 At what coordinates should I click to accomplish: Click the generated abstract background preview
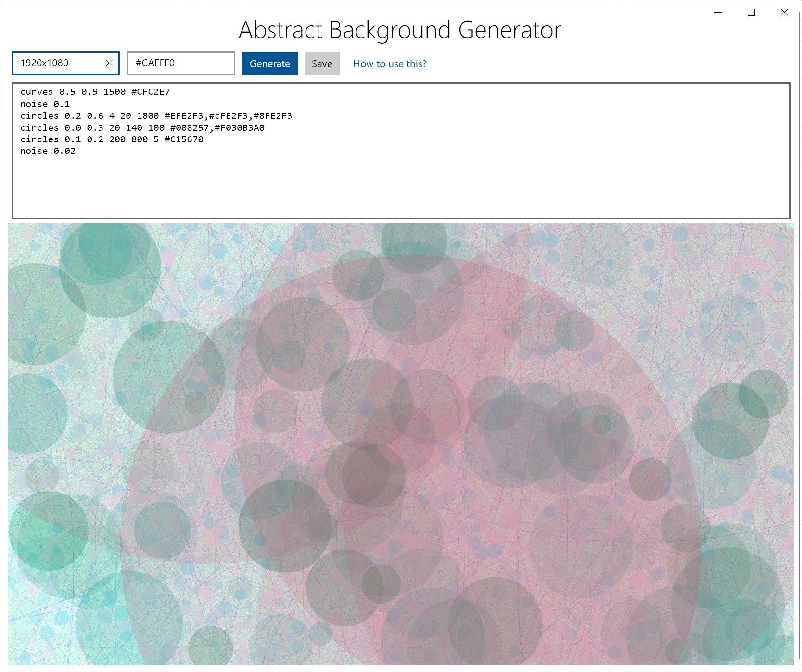(x=401, y=444)
